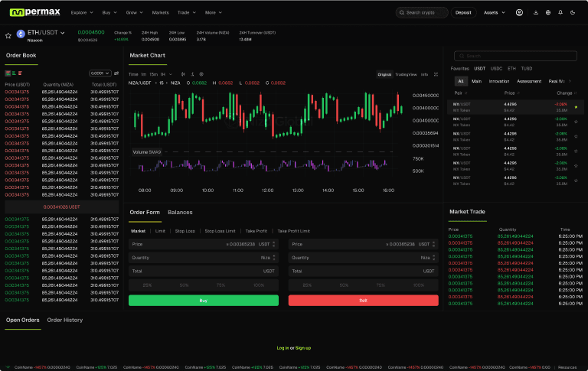Select the 1H chart interval
The image size is (588, 371).
coord(163,74)
